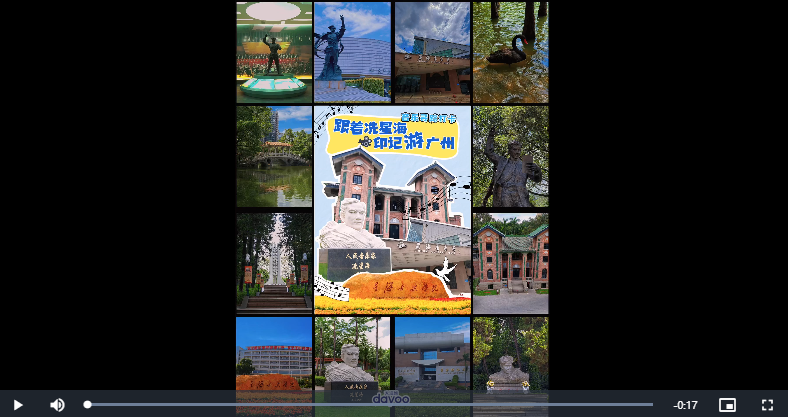Click the middle of the video progress bar
The width and height of the screenshot is (789, 417).
point(370,405)
